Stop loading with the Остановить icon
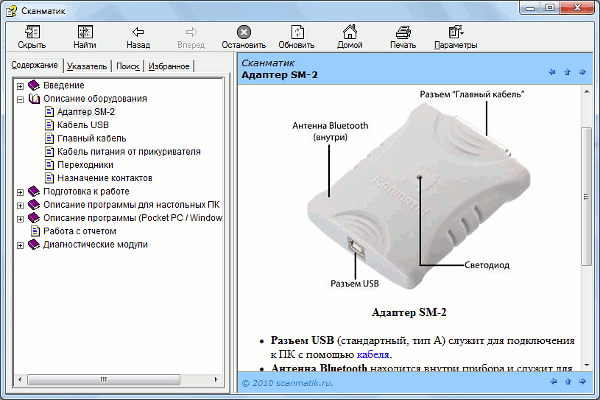 (x=243, y=32)
